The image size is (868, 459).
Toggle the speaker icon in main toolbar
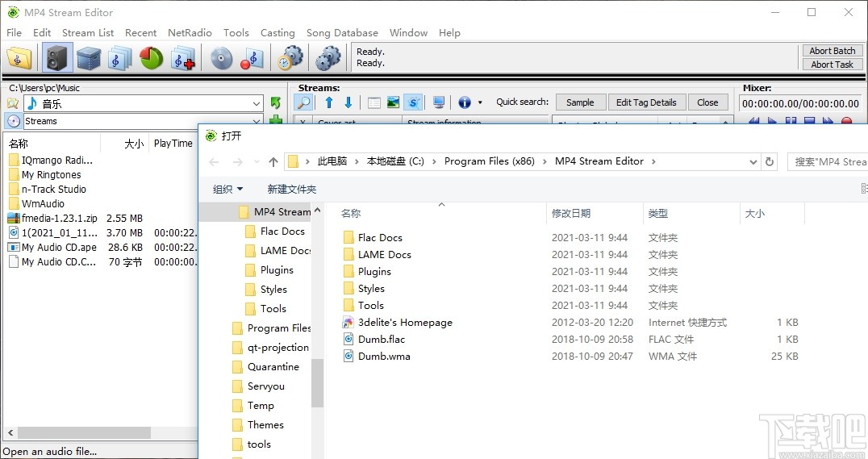click(x=57, y=57)
